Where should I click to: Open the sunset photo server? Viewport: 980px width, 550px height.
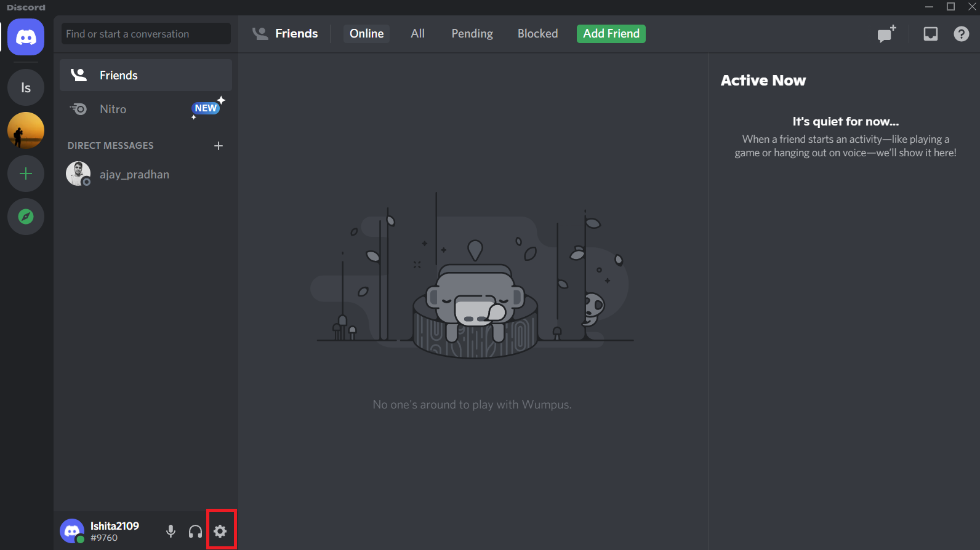click(26, 130)
